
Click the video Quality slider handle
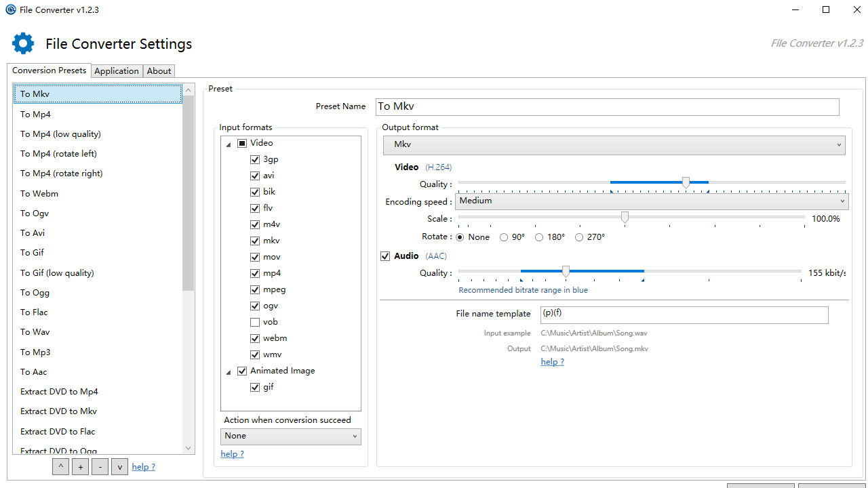(686, 183)
